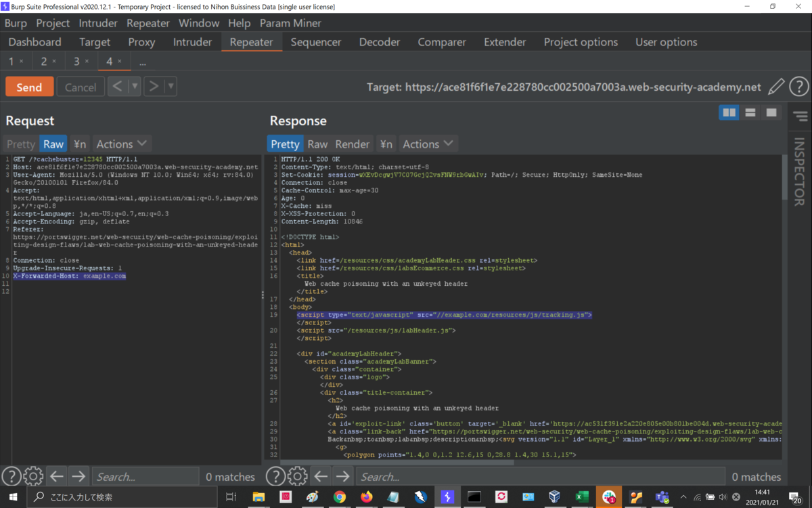
Task: Jump to previous match in response search
Action: pyautogui.click(x=321, y=477)
